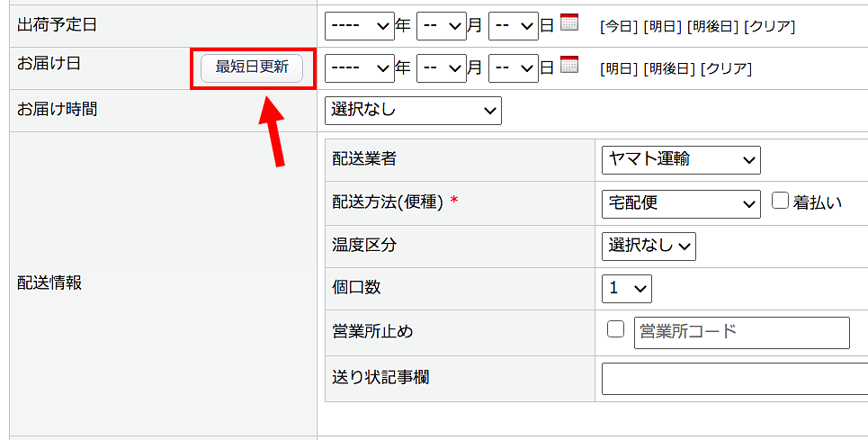Click [明日] link for お届け日

[x=619, y=68]
